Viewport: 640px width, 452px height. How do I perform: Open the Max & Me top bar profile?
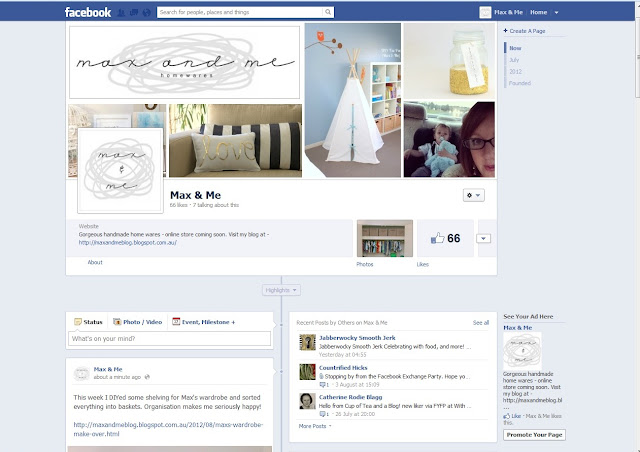[501, 12]
